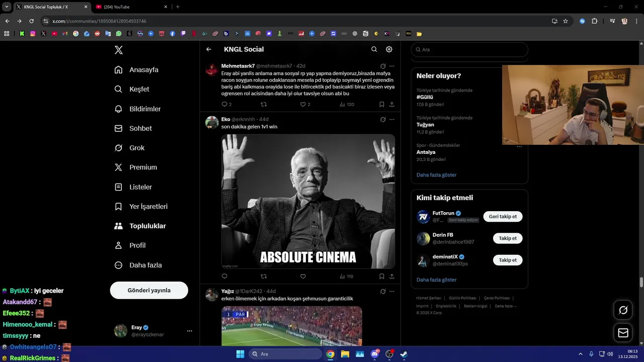The image size is (644, 362).
Task: Open more options on Eko's post
Action: [392, 119]
